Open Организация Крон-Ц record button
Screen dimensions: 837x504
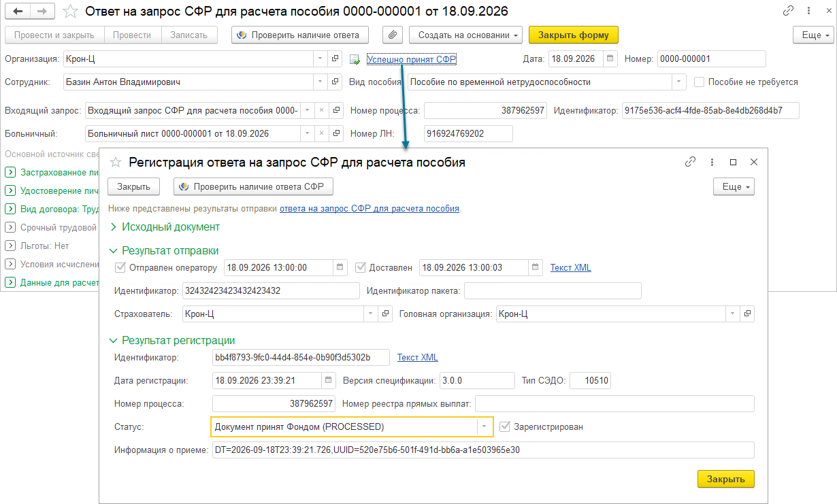click(x=335, y=58)
